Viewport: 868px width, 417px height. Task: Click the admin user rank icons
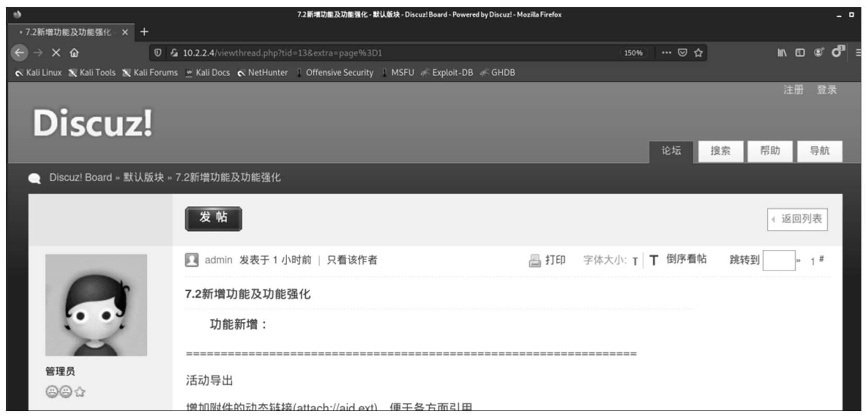pyautogui.click(x=65, y=391)
